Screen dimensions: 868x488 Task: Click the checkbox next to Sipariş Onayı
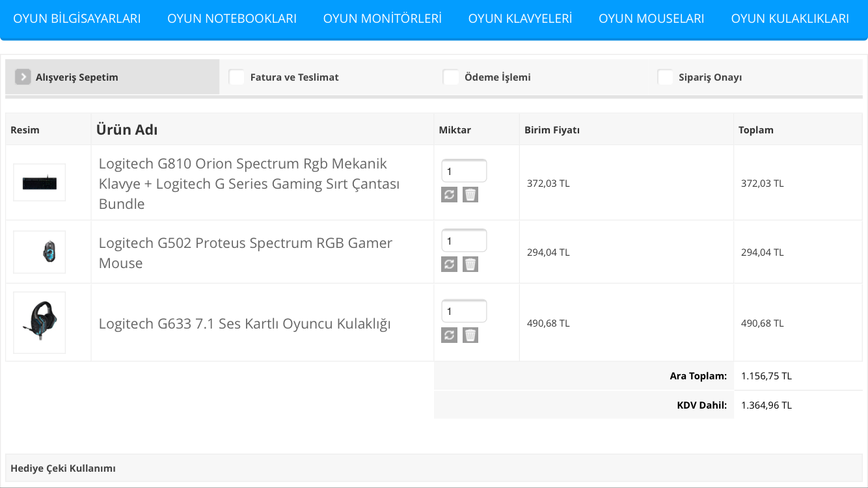665,77
